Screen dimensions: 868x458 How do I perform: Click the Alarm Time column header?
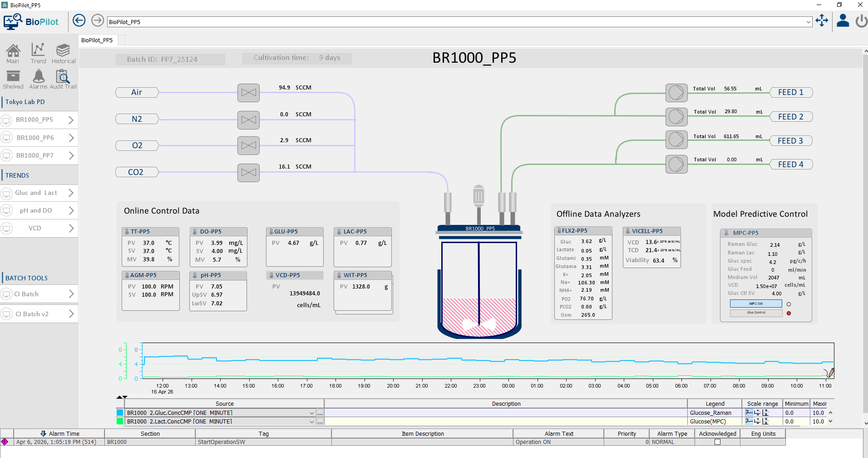pos(59,433)
